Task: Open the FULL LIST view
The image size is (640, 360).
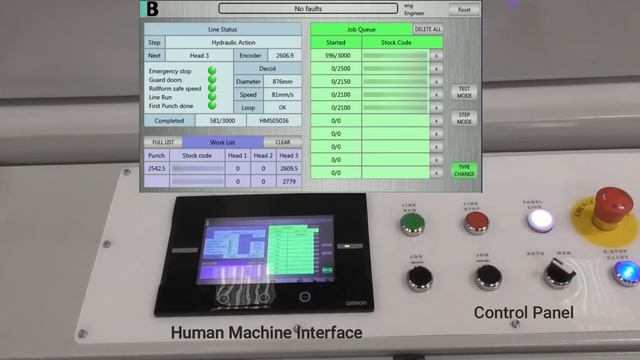Action: (x=163, y=142)
